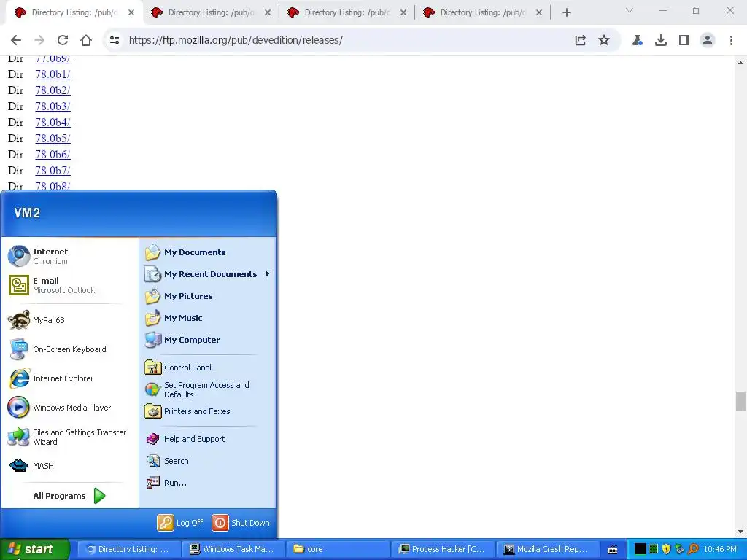Open the 78.0b4/ directory link
This screenshot has height=560, width=747.
[53, 122]
